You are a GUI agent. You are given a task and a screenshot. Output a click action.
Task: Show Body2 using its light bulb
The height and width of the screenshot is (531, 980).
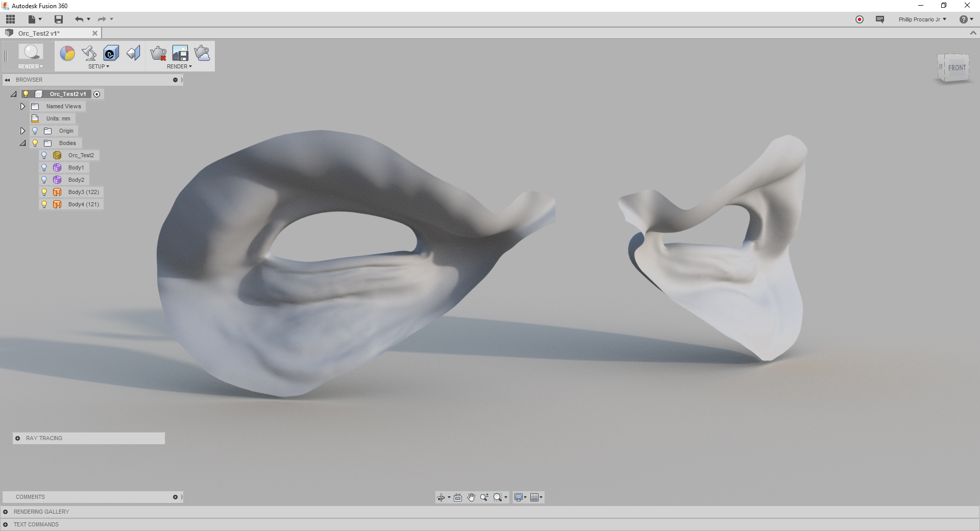tap(44, 180)
